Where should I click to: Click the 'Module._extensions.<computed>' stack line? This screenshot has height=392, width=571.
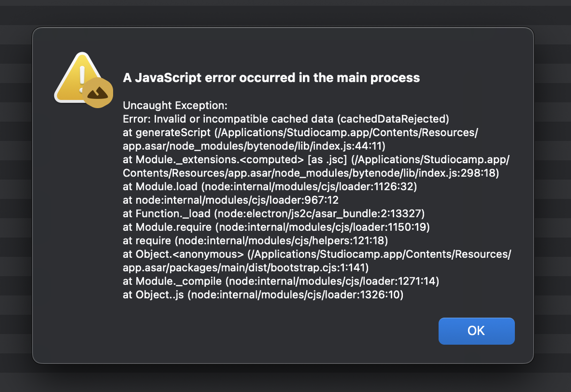point(316,159)
